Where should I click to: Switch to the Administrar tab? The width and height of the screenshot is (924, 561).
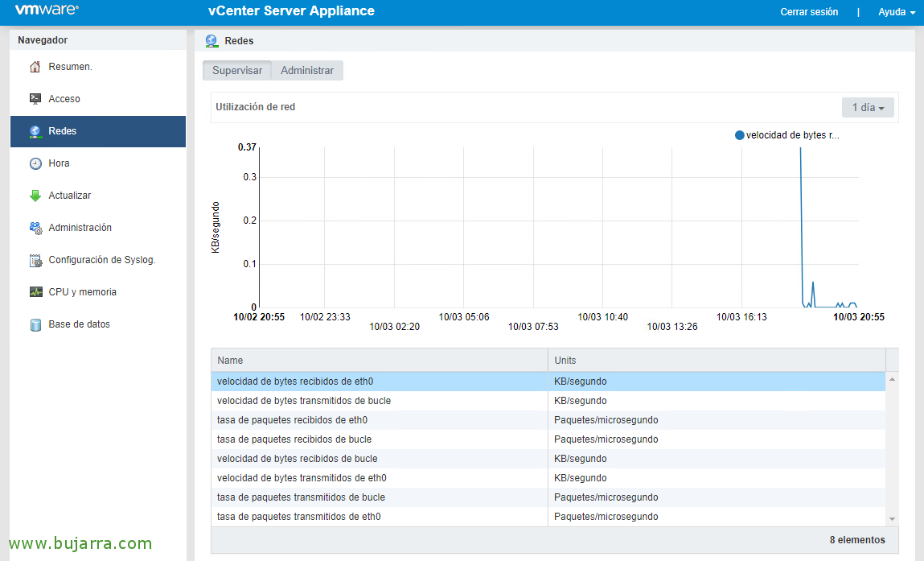[307, 70]
